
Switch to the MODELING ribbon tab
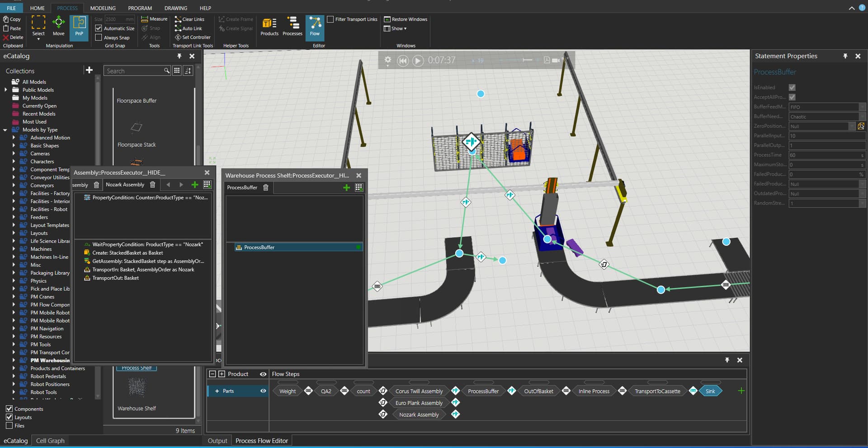pos(103,8)
